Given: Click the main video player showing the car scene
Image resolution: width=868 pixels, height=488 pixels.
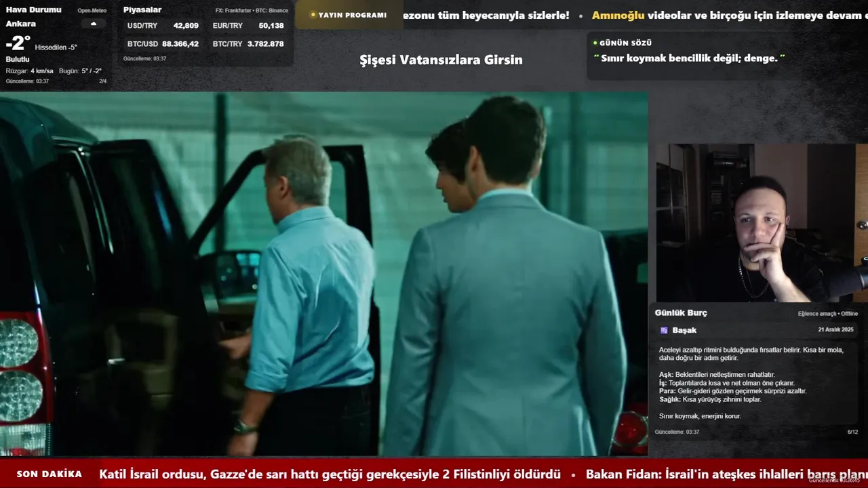Looking at the screenshot, I should tap(323, 274).
